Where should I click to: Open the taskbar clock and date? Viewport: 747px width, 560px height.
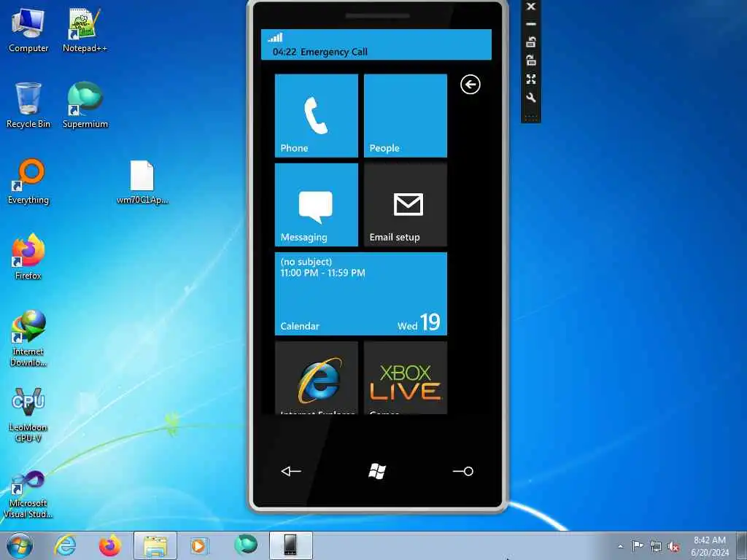(x=710, y=546)
